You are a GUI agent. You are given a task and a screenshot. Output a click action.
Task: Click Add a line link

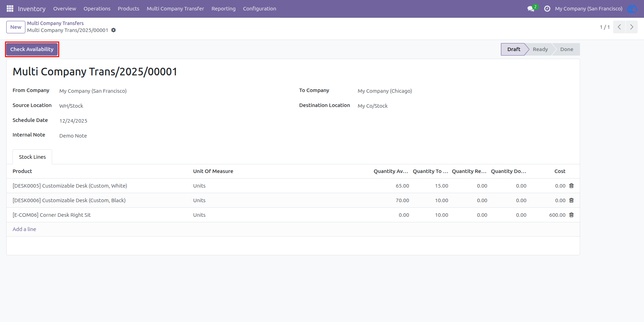tap(24, 229)
